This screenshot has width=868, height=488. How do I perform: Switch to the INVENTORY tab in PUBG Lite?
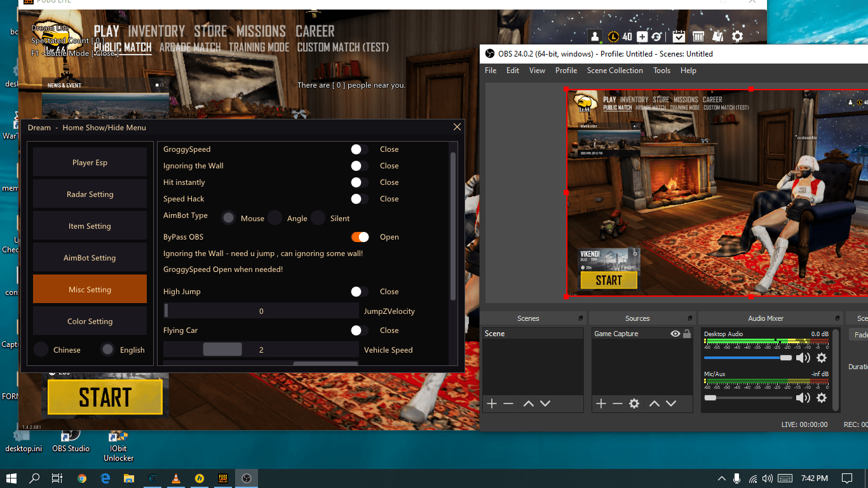(156, 31)
